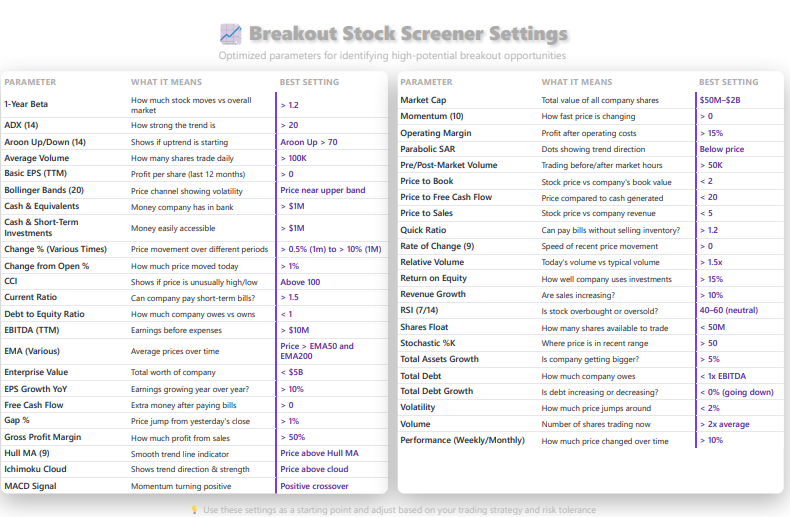The image size is (790, 517).
Task: Select the 1-Year Beta parameter row
Action: coord(28,104)
